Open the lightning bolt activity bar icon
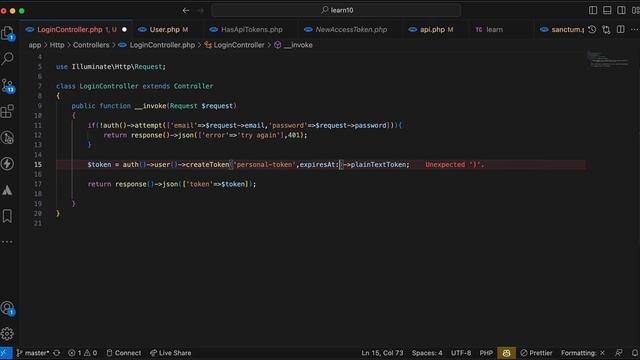640x360 pixels. coord(7,164)
